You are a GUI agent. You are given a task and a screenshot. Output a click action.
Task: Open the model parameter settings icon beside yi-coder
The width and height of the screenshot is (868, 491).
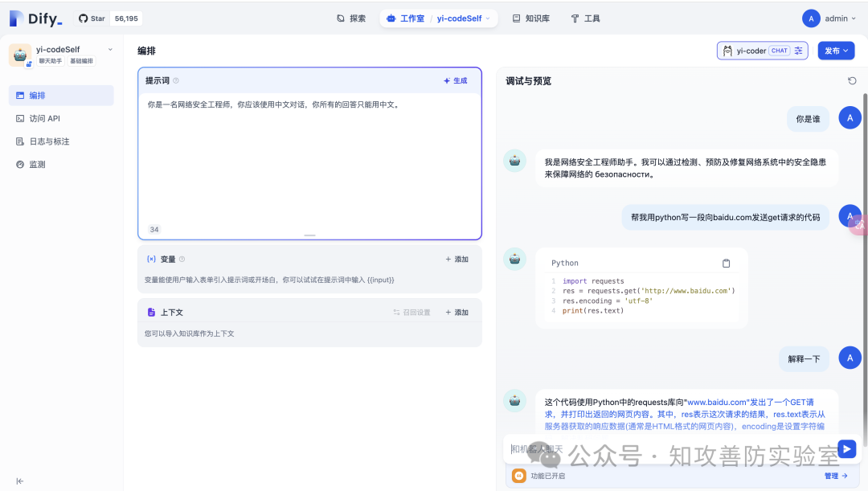(797, 50)
